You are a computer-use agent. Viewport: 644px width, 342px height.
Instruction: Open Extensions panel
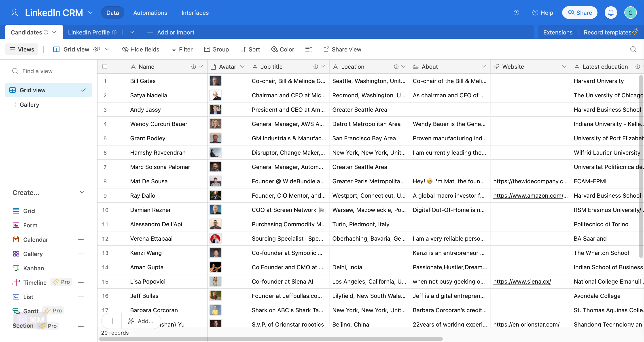[558, 32]
